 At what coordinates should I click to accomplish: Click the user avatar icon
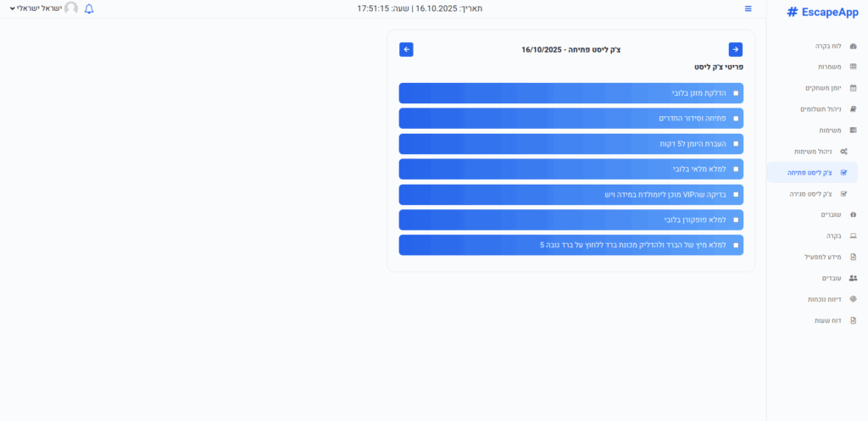pos(71,8)
